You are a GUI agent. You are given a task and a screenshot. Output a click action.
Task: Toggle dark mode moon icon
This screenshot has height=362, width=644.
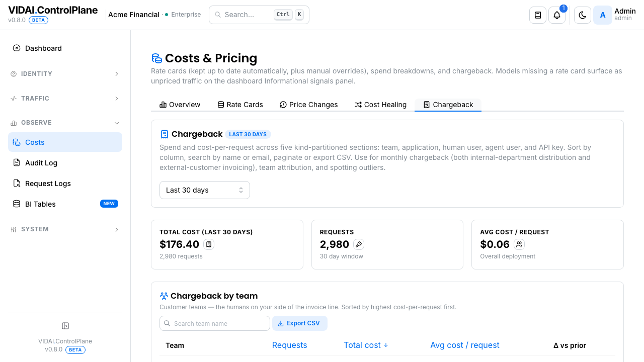coord(583,15)
